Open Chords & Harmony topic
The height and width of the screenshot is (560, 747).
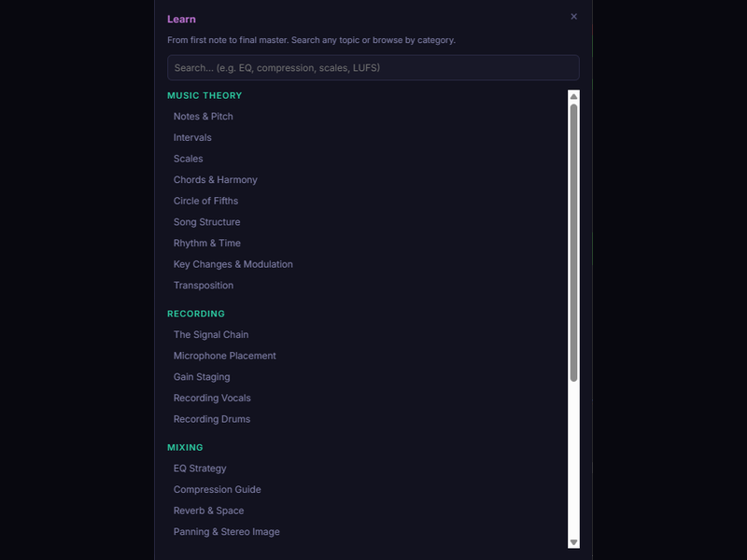click(216, 180)
